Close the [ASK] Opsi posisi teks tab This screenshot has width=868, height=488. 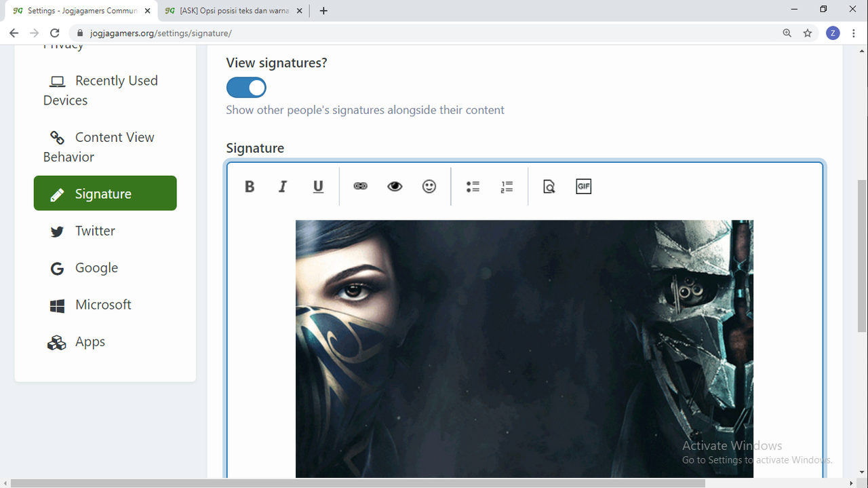[x=299, y=11]
